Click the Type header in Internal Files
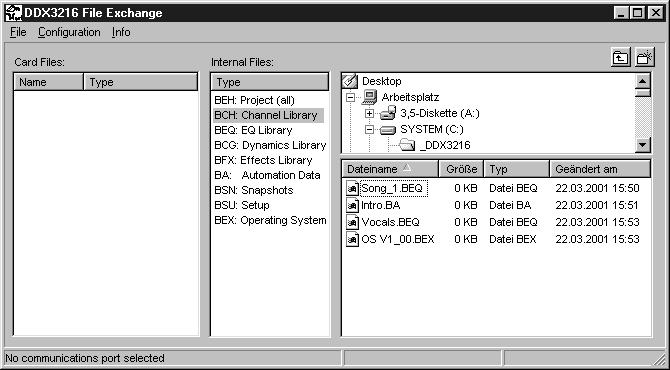 (x=270, y=82)
